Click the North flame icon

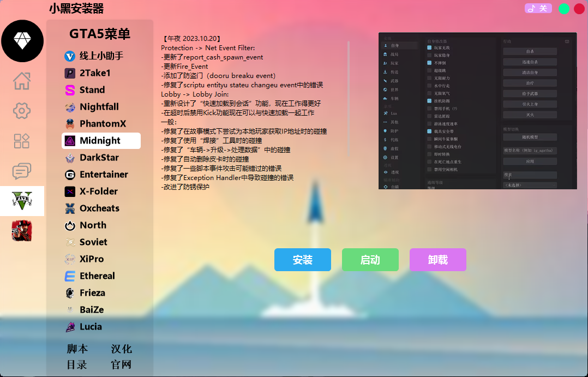(x=70, y=225)
